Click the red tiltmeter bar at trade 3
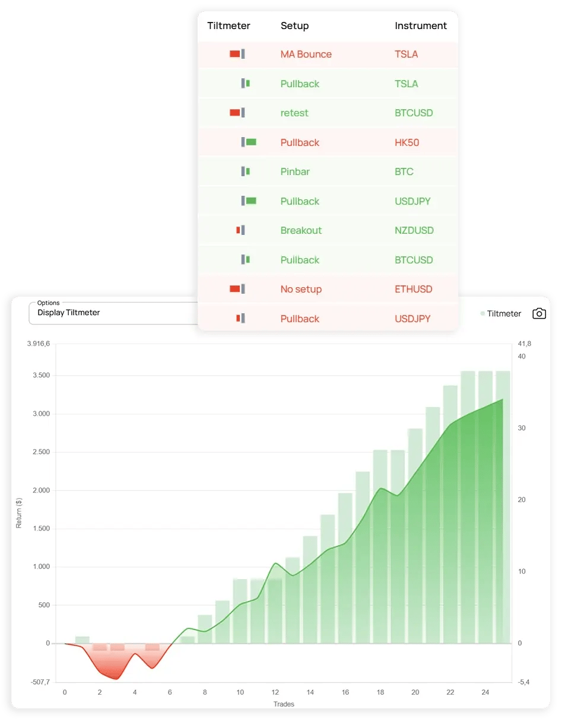This screenshot has width=568, height=728. 118,647
